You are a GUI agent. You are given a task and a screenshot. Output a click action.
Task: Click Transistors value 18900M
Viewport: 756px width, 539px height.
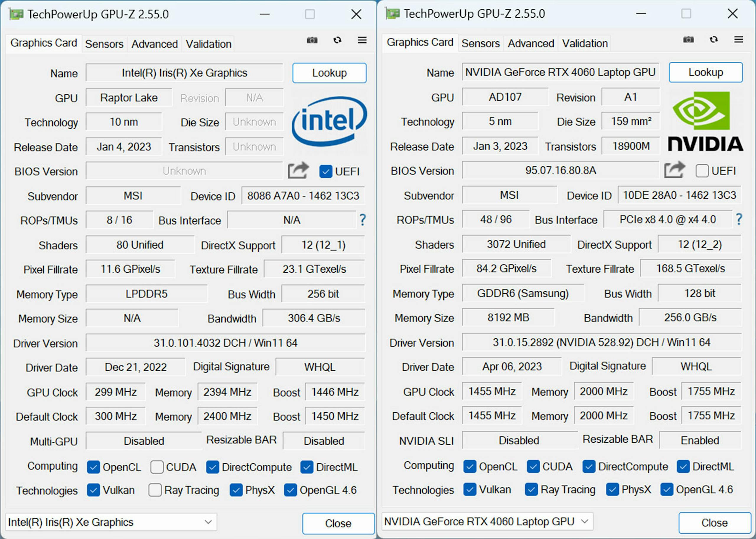(x=631, y=146)
